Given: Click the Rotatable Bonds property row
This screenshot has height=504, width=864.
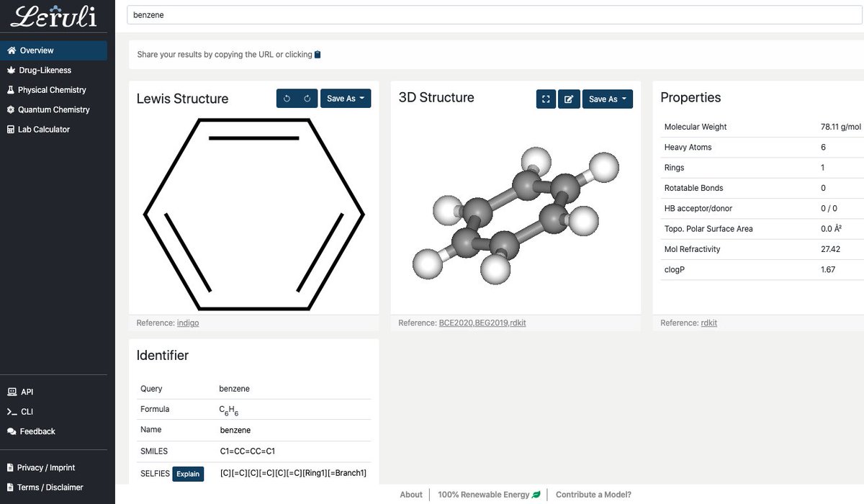Looking at the screenshot, I should (762, 188).
